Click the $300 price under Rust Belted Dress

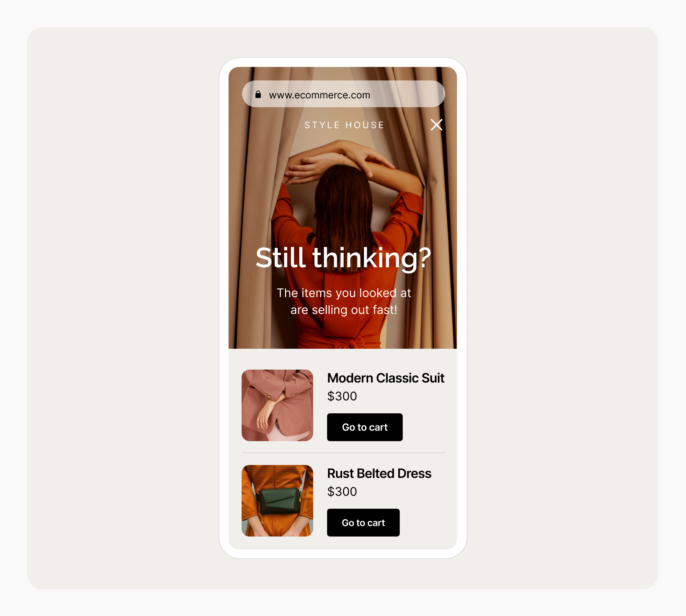[342, 491]
